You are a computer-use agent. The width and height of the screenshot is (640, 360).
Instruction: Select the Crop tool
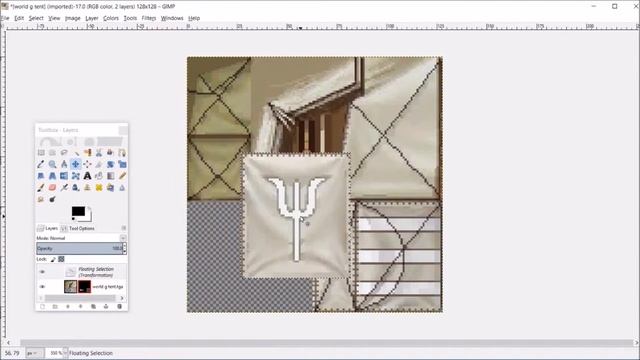click(x=99, y=164)
